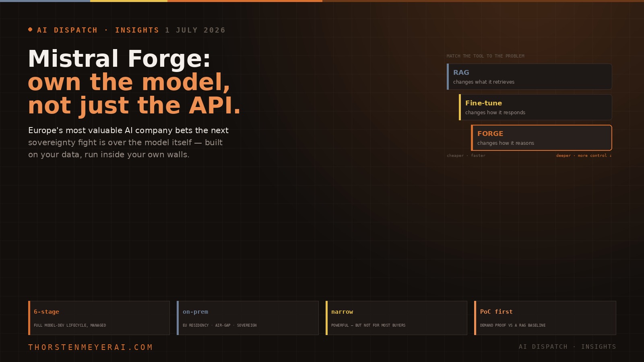Click the "MATCH THE TOOL TO THE PROBLEM" label
Viewport: 644px width, 362px height.
[x=485, y=56]
